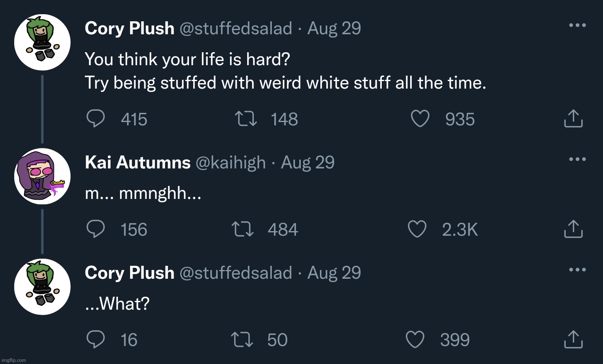
Task: Open the @stuffedsalad handle in the last tweet
Action: coord(236,272)
